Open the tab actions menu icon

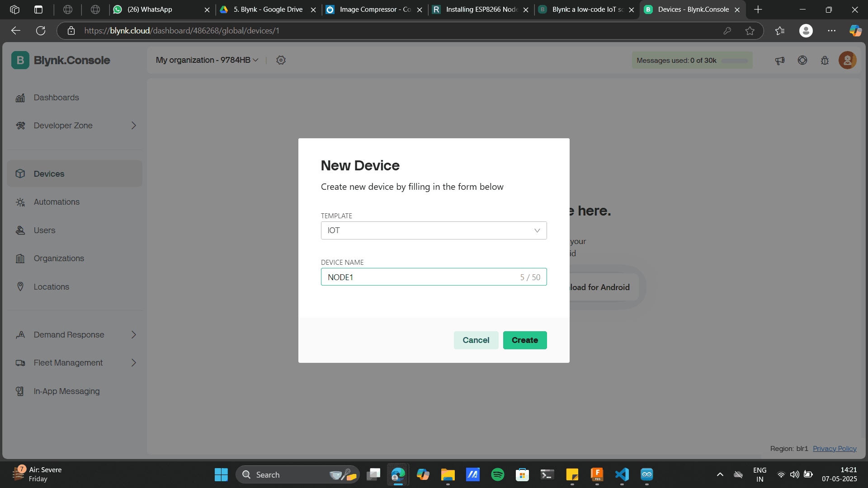click(x=38, y=9)
